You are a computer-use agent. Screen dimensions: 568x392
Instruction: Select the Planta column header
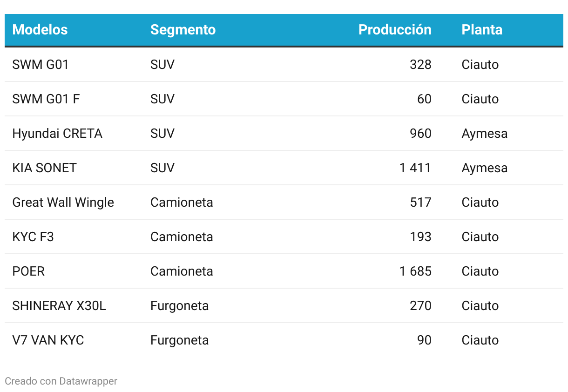click(x=482, y=30)
